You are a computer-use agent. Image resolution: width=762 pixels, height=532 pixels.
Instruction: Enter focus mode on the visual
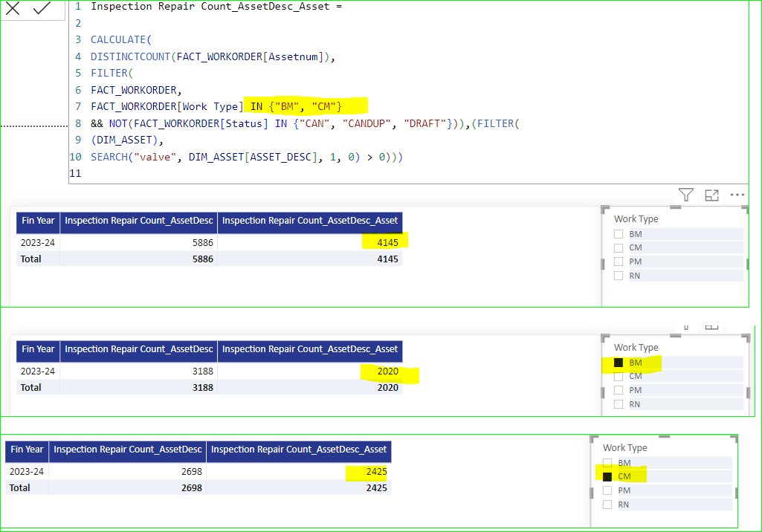tap(711, 195)
